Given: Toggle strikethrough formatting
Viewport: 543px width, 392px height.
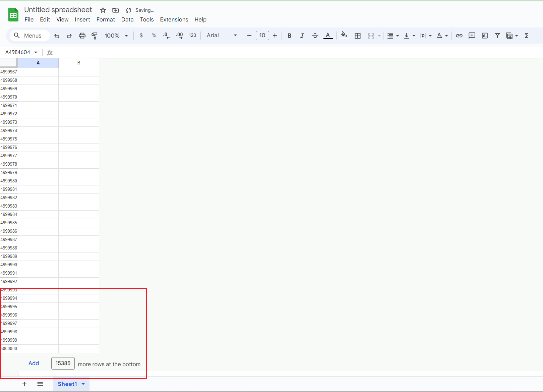Looking at the screenshot, I should click(x=315, y=36).
